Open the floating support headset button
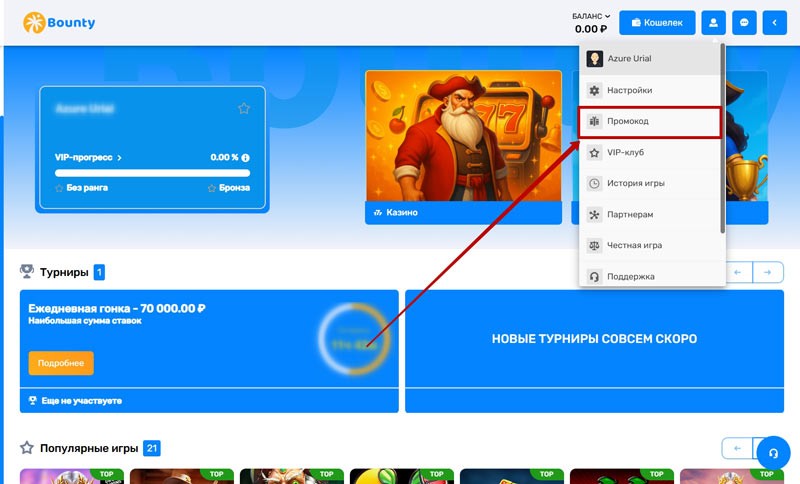This screenshot has height=484, width=800. [x=773, y=452]
